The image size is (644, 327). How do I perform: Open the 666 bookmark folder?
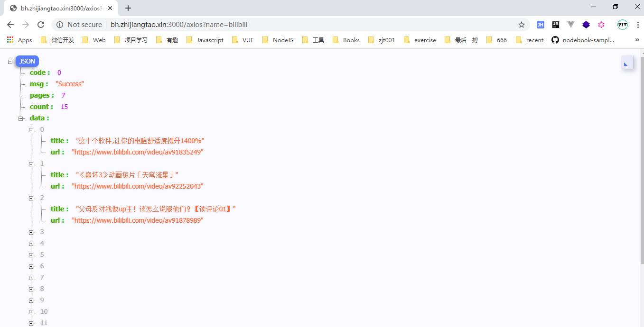pyautogui.click(x=497, y=40)
